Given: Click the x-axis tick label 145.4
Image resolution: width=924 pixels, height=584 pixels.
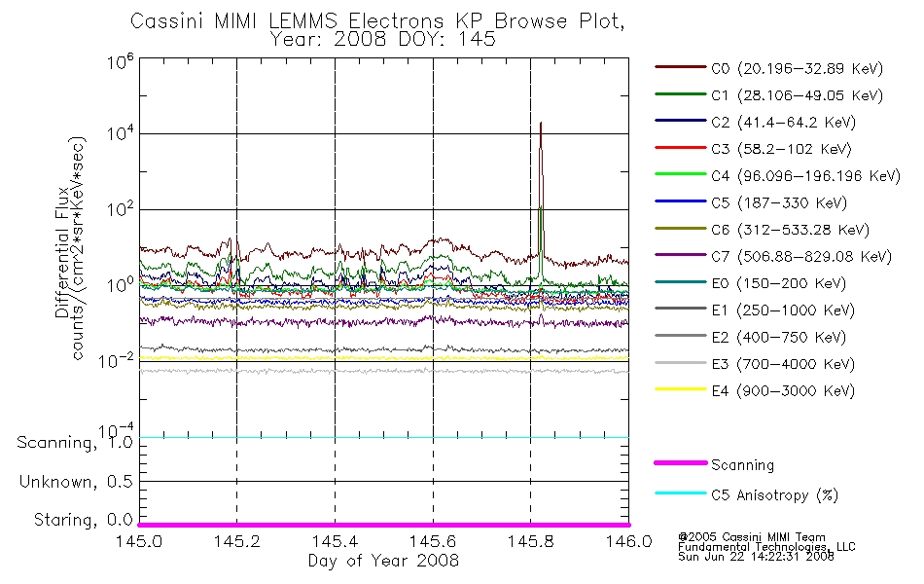Looking at the screenshot, I should coord(335,541).
